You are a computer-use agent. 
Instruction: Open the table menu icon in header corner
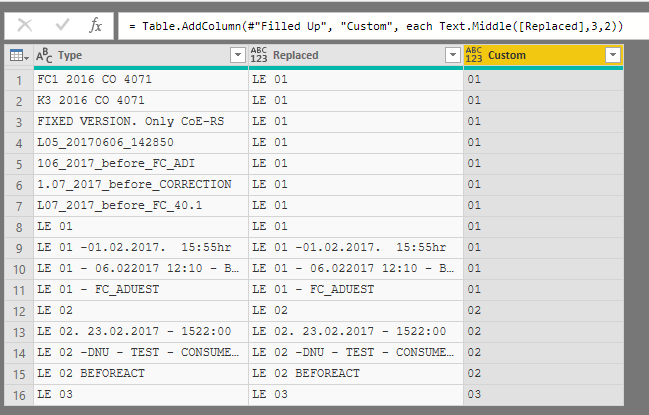tap(19, 55)
